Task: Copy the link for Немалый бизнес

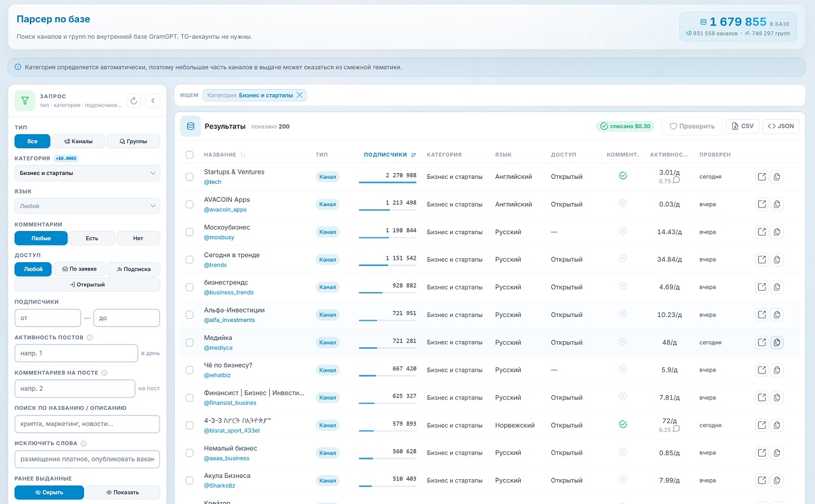Action: (x=777, y=453)
